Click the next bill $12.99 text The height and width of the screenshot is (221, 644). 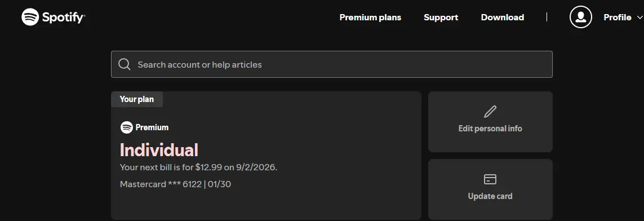point(198,167)
